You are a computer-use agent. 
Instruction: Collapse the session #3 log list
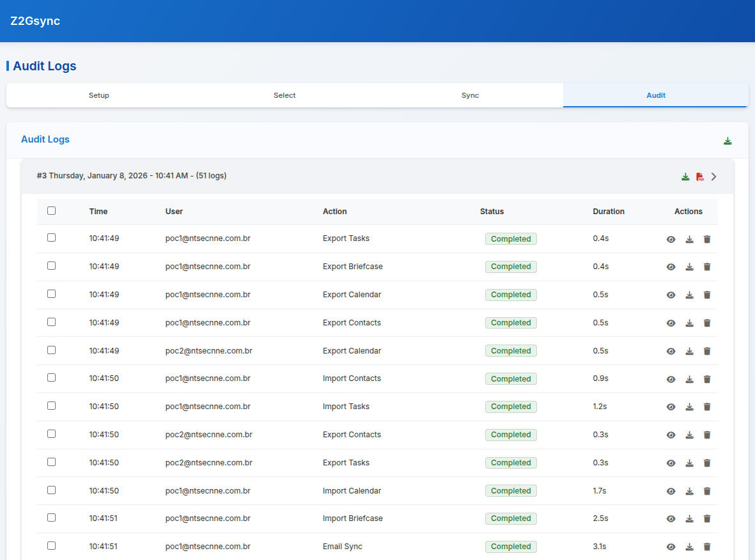714,176
